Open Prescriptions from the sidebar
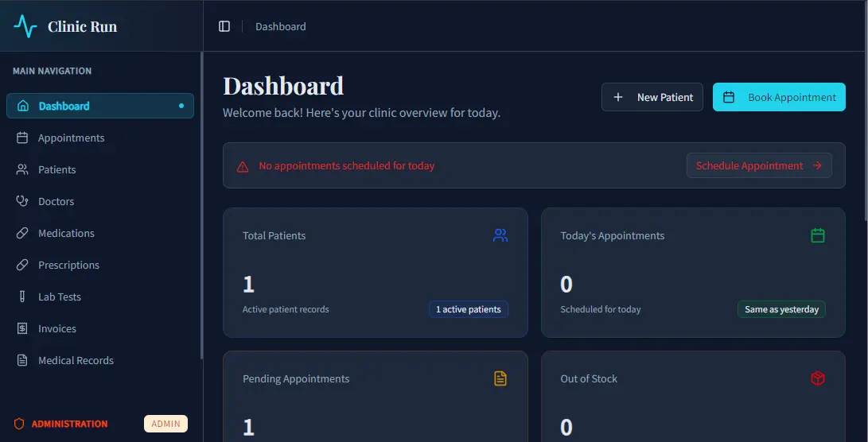The width and height of the screenshot is (868, 442). (68, 265)
